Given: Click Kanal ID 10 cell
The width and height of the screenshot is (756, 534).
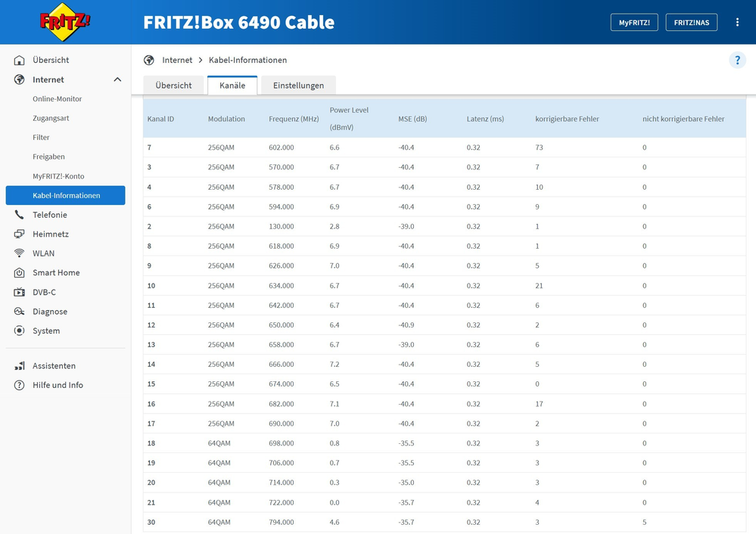Looking at the screenshot, I should pyautogui.click(x=151, y=286).
